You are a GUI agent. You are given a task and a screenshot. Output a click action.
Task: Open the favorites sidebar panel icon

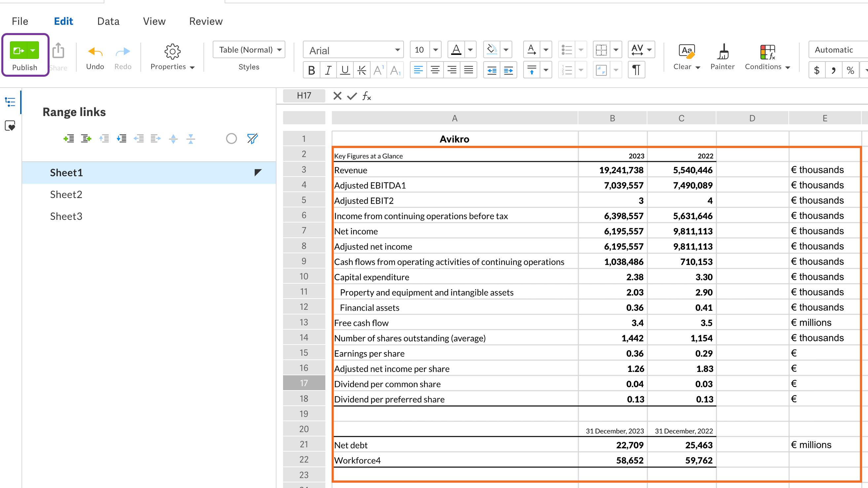(10, 126)
